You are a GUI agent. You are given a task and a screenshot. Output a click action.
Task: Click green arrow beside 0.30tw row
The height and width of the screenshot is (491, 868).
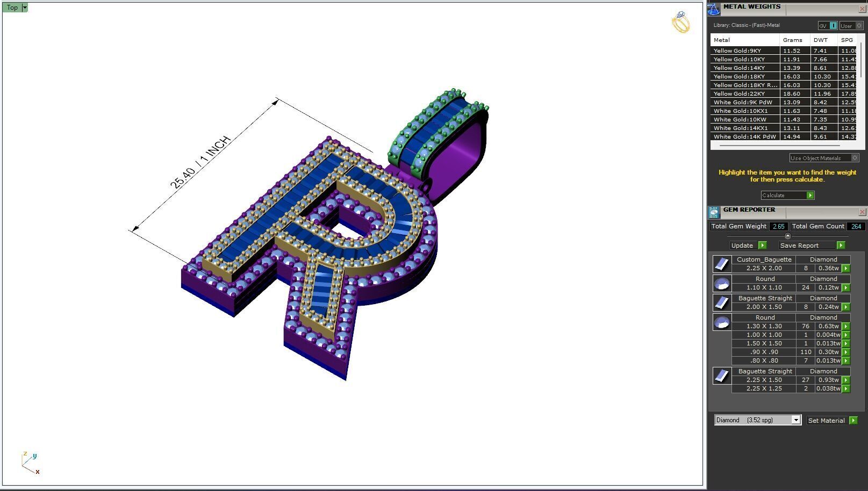pyautogui.click(x=846, y=352)
